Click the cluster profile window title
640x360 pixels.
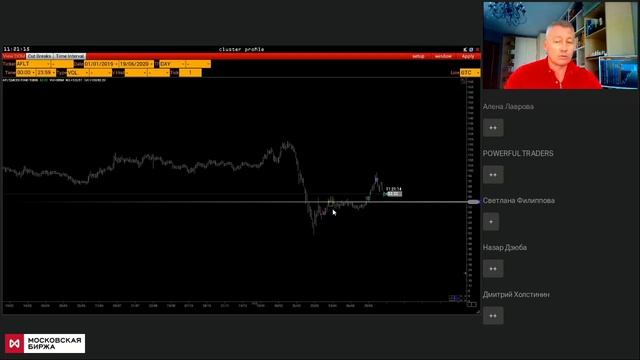(x=242, y=49)
